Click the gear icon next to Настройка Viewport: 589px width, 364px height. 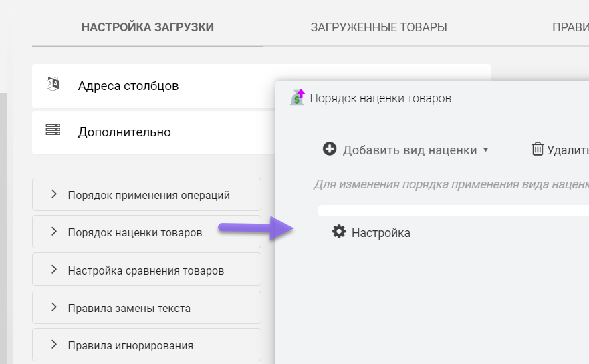[x=339, y=232]
